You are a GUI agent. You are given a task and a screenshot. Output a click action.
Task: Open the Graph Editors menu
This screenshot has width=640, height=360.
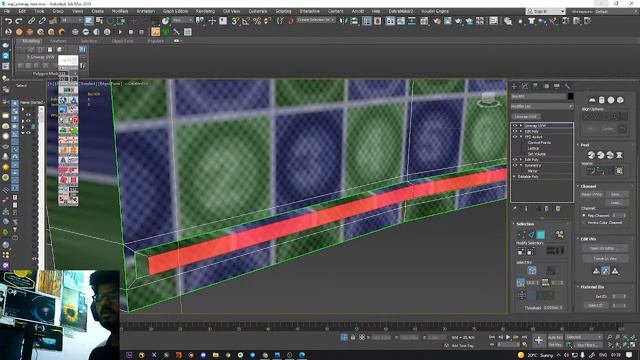click(176, 11)
